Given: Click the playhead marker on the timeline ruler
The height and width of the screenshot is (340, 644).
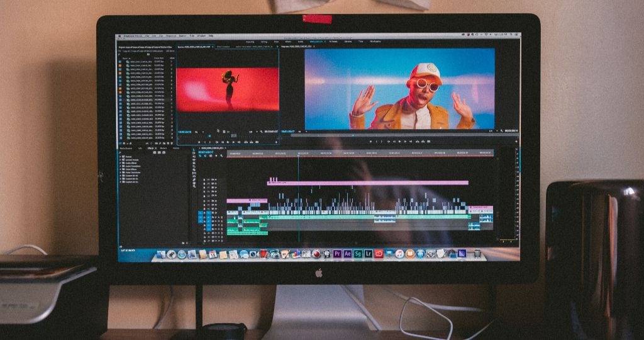Looking at the screenshot, I should 298,155.
